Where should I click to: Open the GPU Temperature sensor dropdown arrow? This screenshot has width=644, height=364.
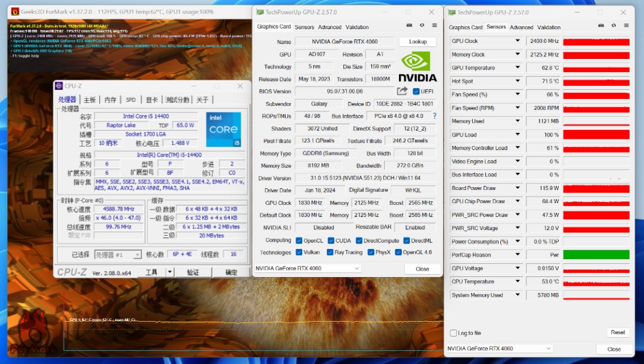point(518,68)
